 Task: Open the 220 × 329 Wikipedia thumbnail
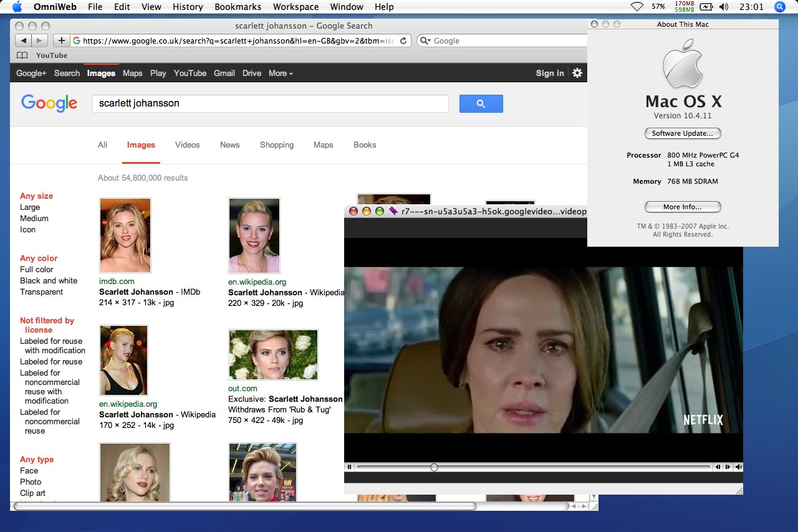(x=254, y=235)
